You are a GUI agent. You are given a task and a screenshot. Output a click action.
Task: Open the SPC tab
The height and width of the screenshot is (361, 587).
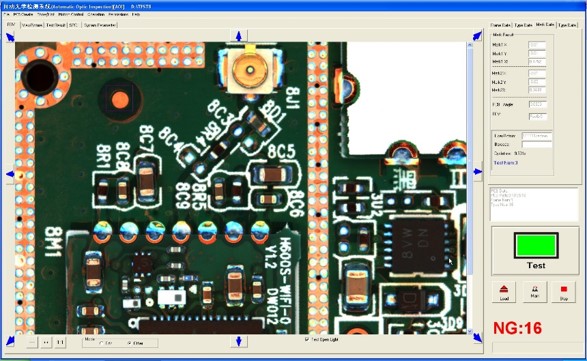click(x=73, y=25)
